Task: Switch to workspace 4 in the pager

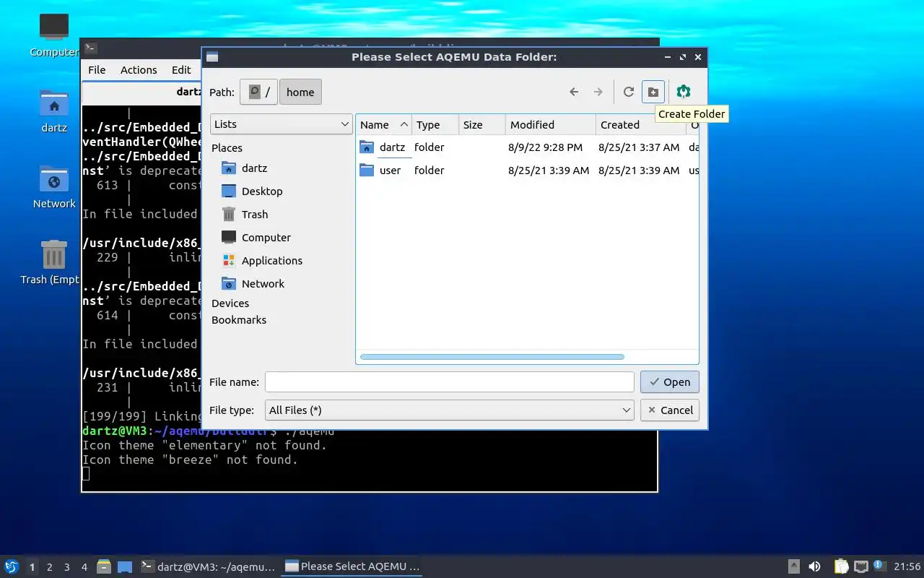Action: click(84, 567)
